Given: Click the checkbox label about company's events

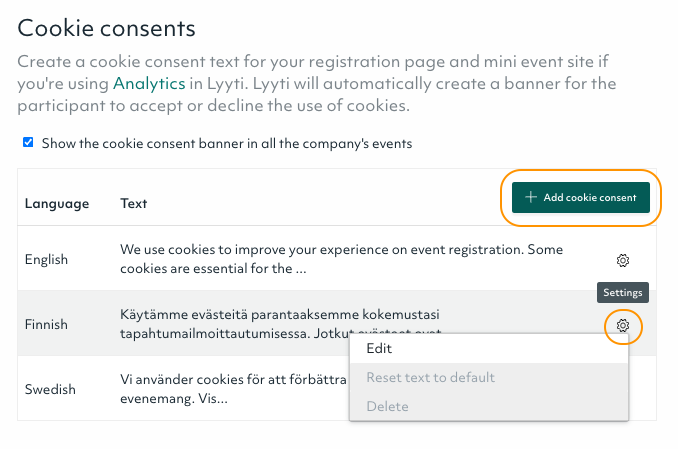Looking at the screenshot, I should point(227,143).
